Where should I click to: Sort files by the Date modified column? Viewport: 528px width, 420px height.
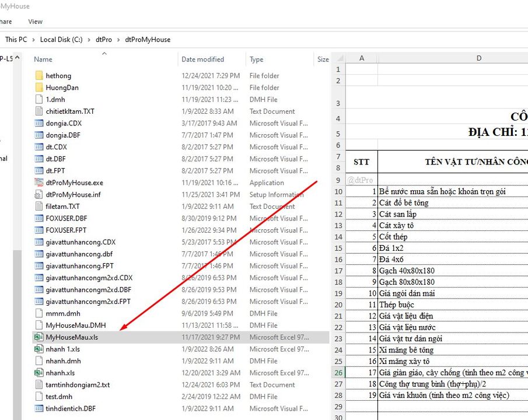pyautogui.click(x=202, y=60)
